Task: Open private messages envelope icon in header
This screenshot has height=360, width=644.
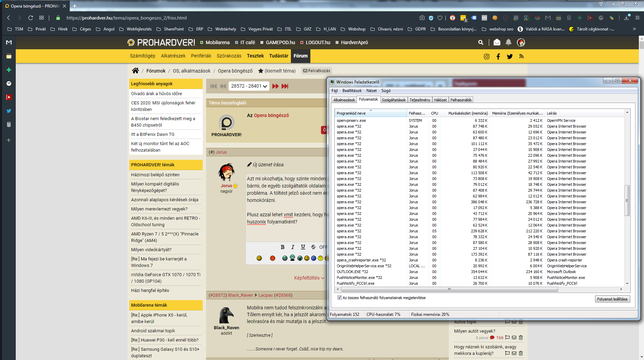Action: tap(497, 42)
